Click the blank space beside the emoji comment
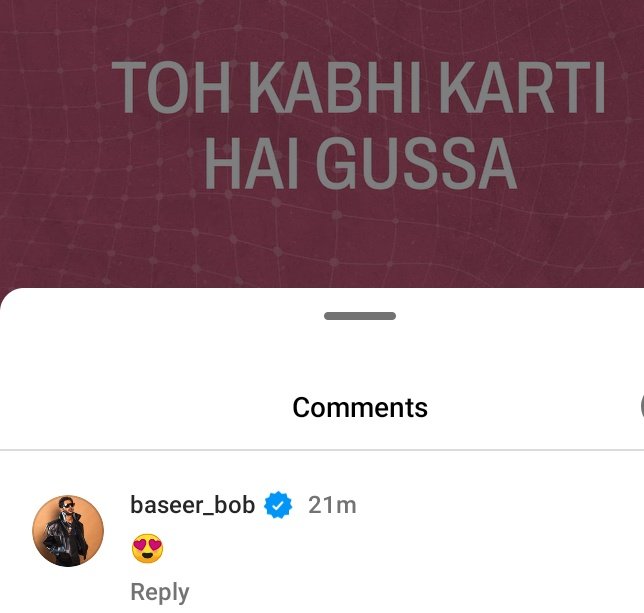 pos(390,548)
